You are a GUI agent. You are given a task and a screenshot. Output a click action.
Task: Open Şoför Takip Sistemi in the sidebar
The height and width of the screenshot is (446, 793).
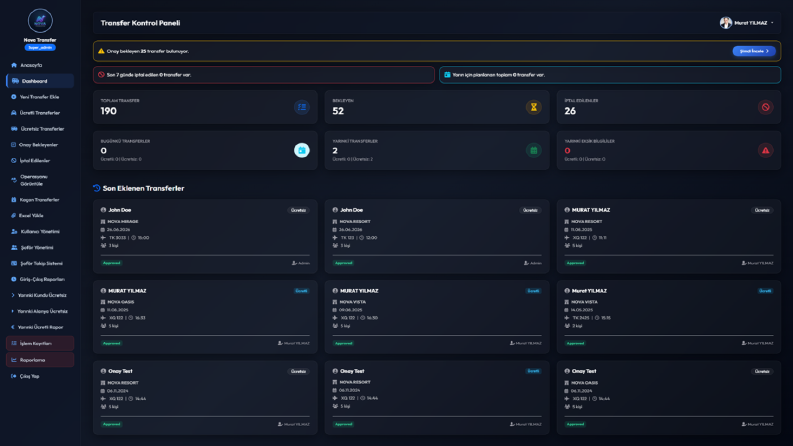click(40, 263)
